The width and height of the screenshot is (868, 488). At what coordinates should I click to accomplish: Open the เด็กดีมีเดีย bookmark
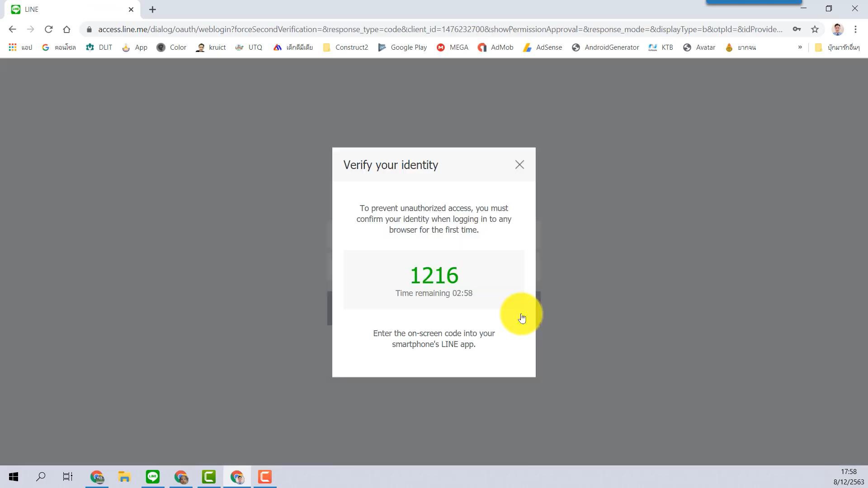coord(293,47)
